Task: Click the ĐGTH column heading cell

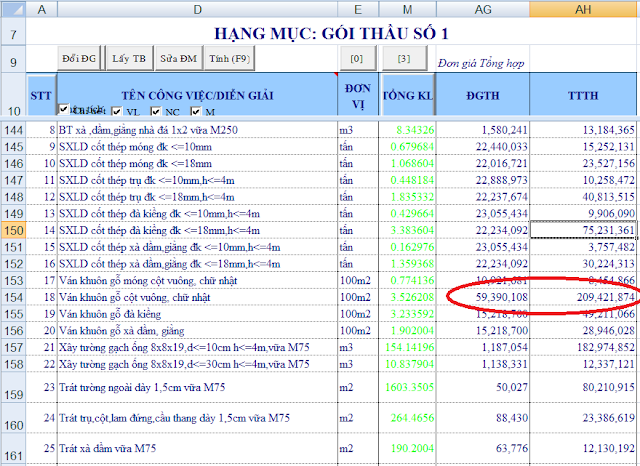Action: 483,95
